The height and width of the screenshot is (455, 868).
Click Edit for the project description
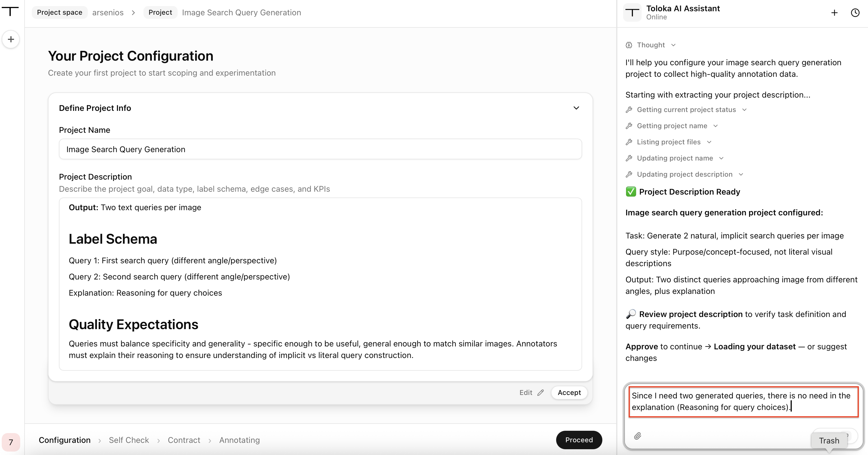tap(531, 393)
